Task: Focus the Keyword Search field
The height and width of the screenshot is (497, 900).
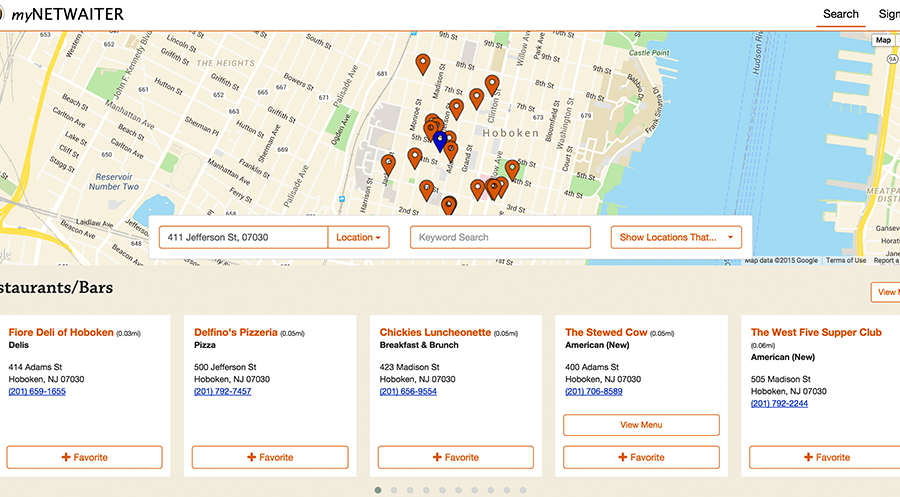Action: 501,238
